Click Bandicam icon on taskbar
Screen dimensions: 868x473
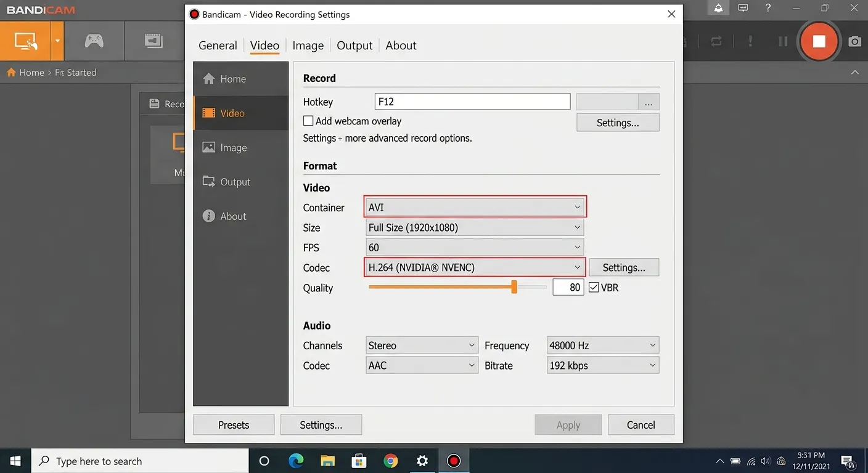pos(454,461)
